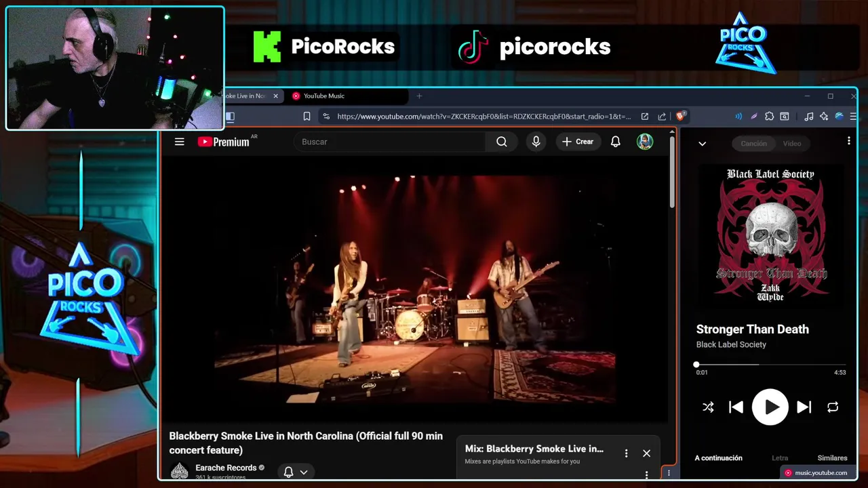The height and width of the screenshot is (488, 868).
Task: Click the Stronger Than Death album art
Action: (x=770, y=236)
